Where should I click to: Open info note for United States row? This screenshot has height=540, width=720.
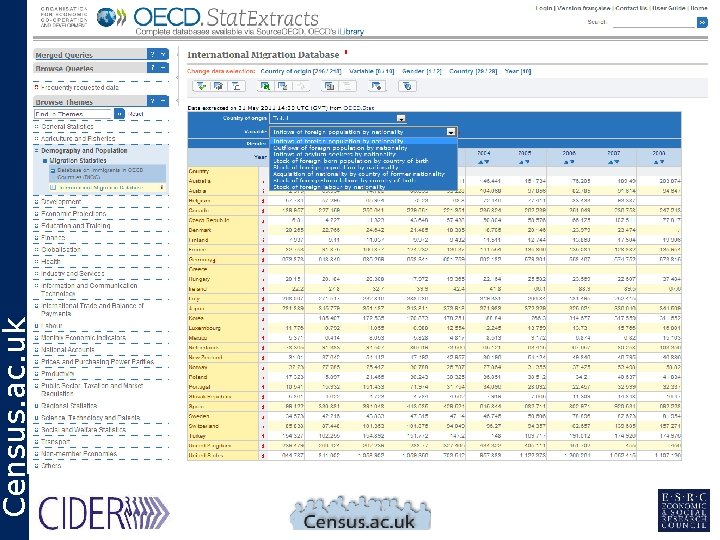(x=263, y=455)
